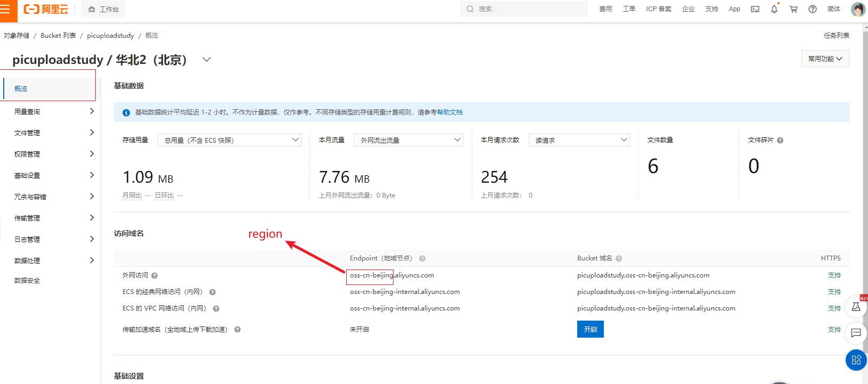Click file count value 6
The image size is (868, 384).
click(653, 166)
